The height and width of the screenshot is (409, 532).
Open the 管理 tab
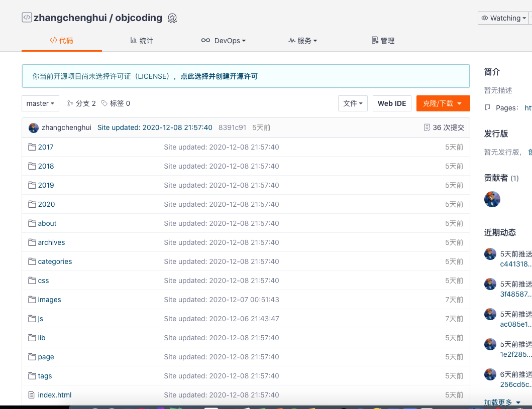pyautogui.click(x=383, y=41)
